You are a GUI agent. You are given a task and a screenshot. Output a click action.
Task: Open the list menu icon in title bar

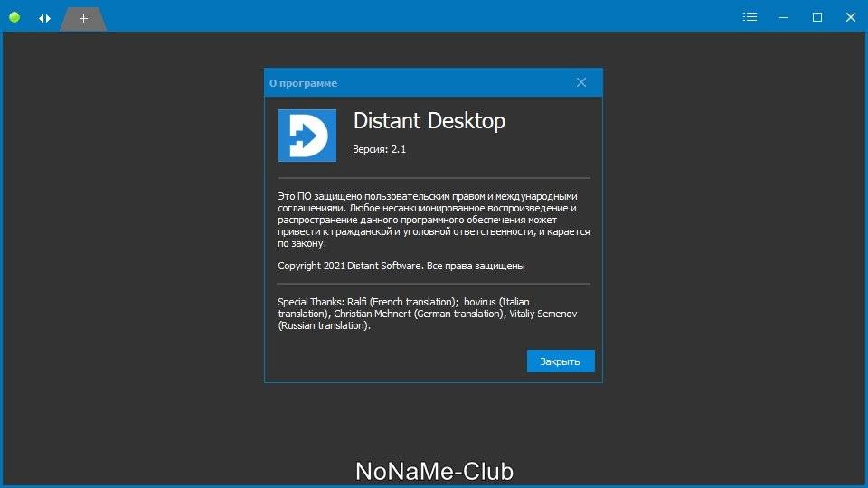[x=750, y=17]
